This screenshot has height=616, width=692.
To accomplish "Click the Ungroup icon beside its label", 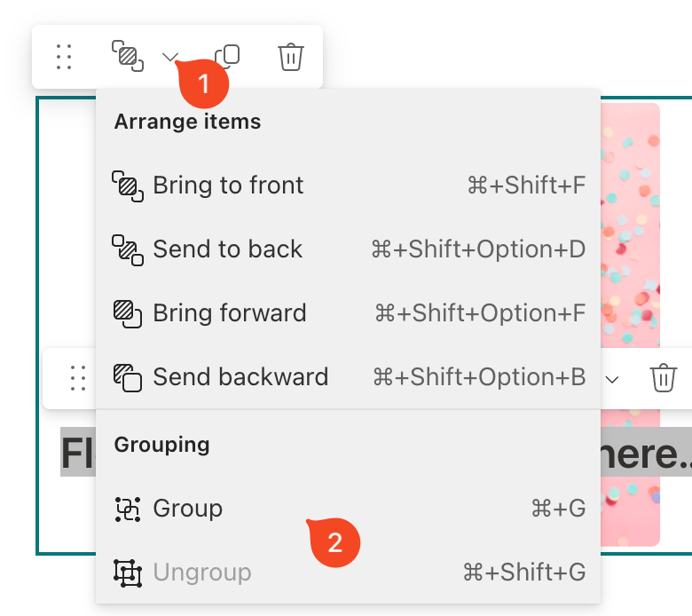I will (128, 573).
